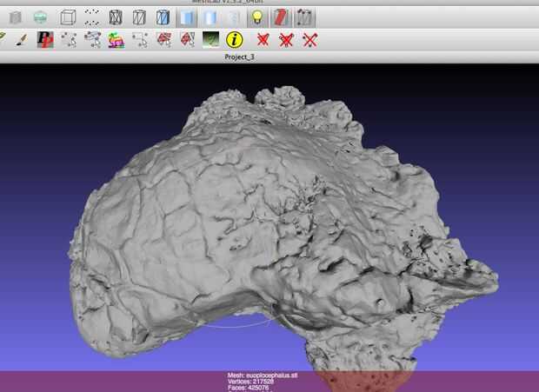The width and height of the screenshot is (539, 392).
Task: Switch to Hidden Lines render mode
Action: pyautogui.click(x=139, y=17)
